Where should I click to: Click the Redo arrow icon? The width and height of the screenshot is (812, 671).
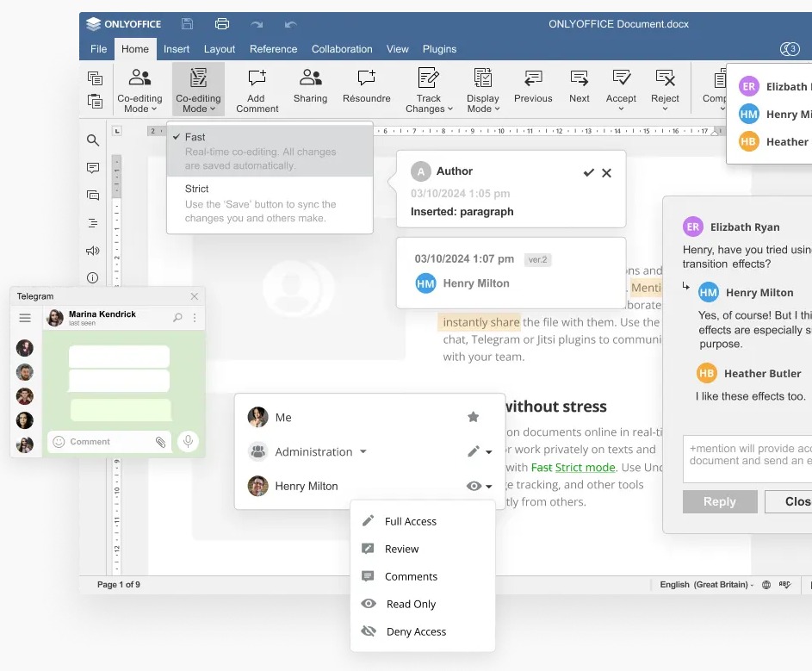click(257, 24)
